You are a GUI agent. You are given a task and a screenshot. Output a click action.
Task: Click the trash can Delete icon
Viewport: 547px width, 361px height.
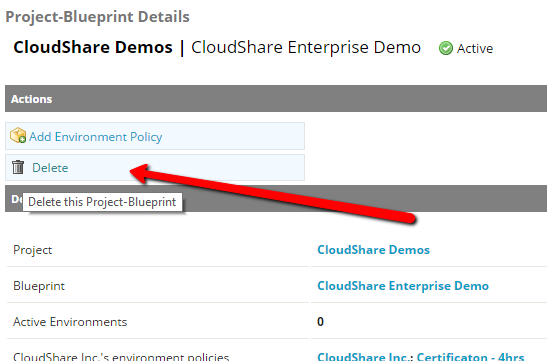pyautogui.click(x=18, y=167)
